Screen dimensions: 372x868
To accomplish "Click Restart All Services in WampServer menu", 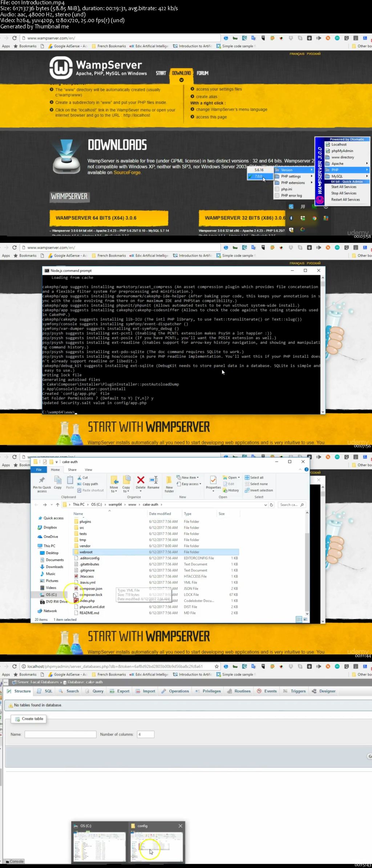I will click(345, 200).
